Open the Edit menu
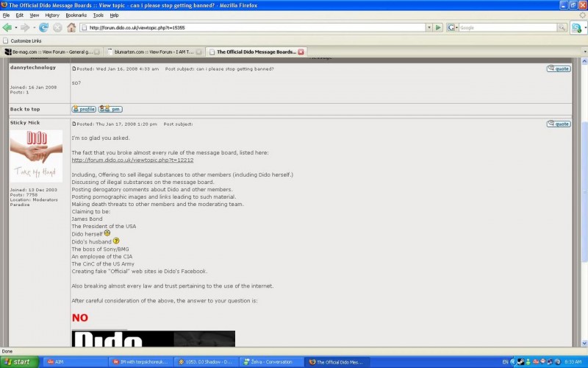The height and width of the screenshot is (368, 588). tap(20, 15)
